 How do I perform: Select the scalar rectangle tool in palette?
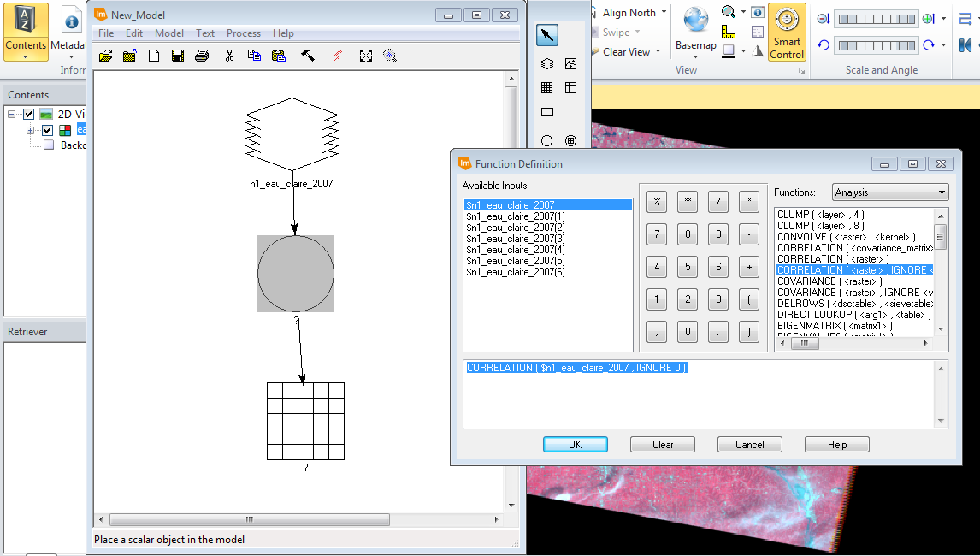[x=547, y=113]
